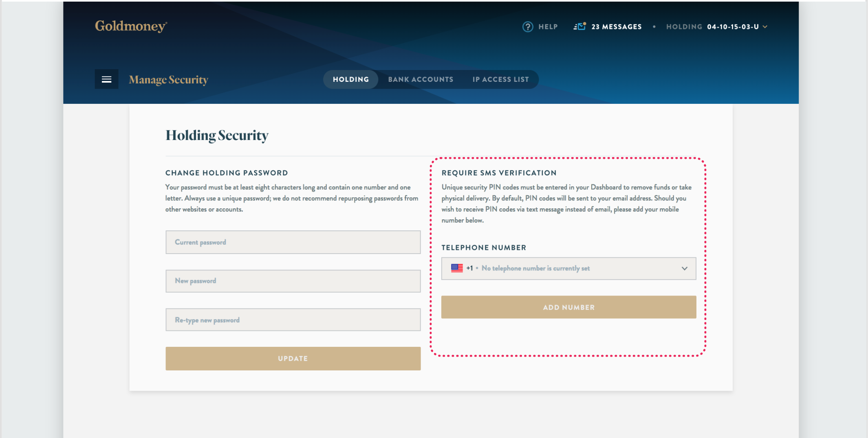Select holding number 04-10-15-03-U
Screen dimensions: 868x438
coord(733,27)
